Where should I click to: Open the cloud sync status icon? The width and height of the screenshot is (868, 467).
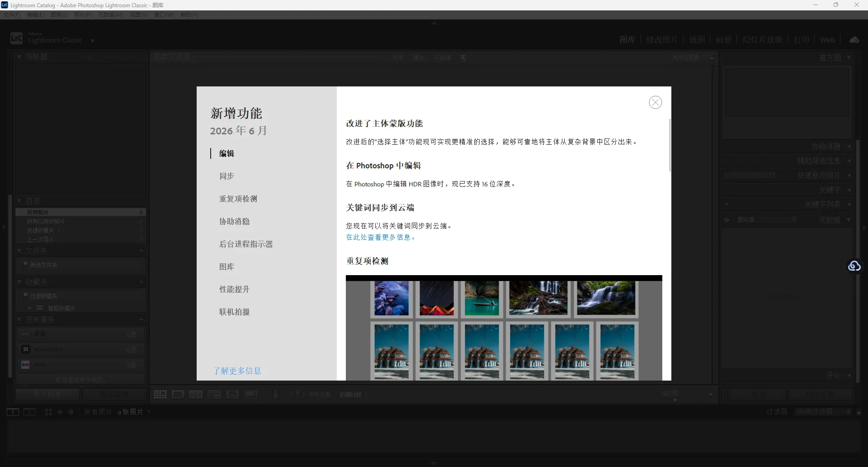854,40
